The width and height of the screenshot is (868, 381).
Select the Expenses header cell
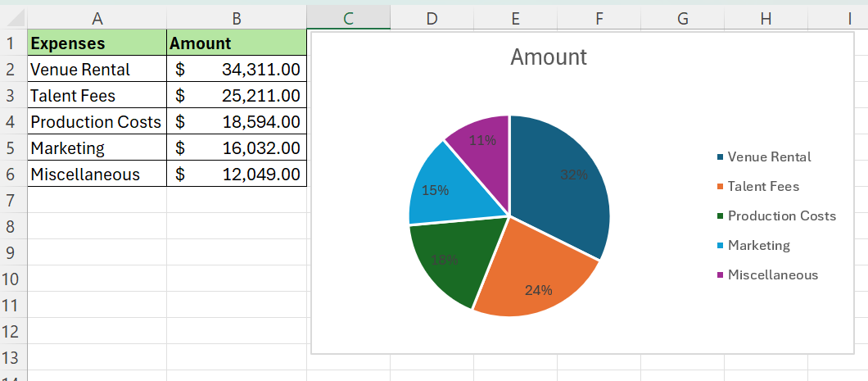point(97,43)
